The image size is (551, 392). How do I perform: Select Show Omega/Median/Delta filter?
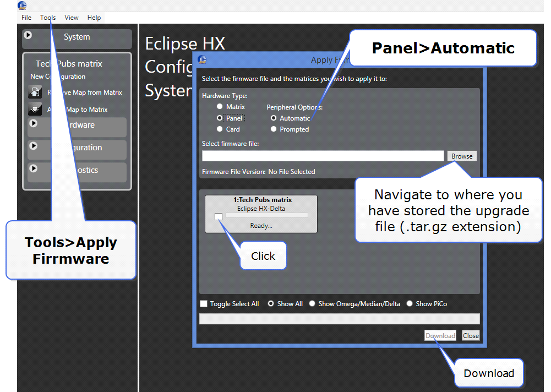coord(312,304)
